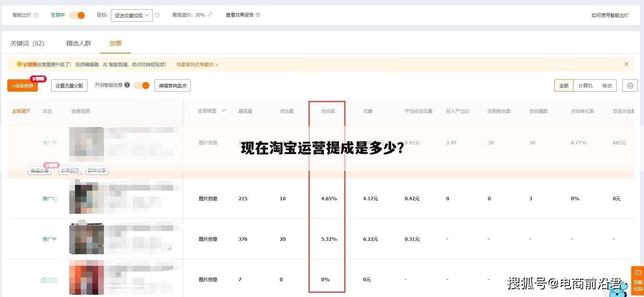Switch to the 关键词 (62) tab

pyautogui.click(x=27, y=43)
